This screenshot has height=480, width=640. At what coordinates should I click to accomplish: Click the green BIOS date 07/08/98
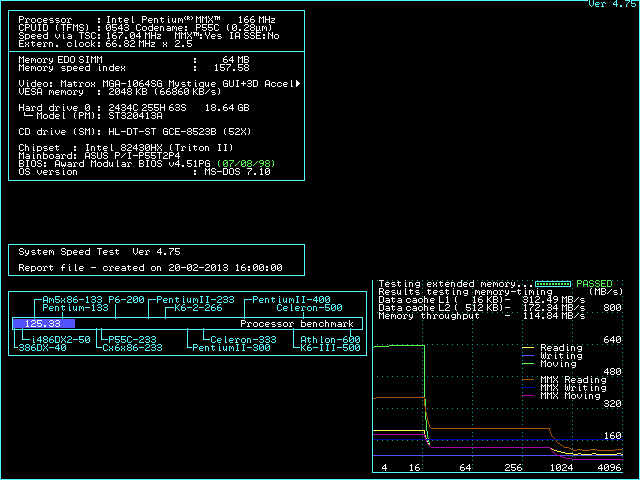click(244, 163)
